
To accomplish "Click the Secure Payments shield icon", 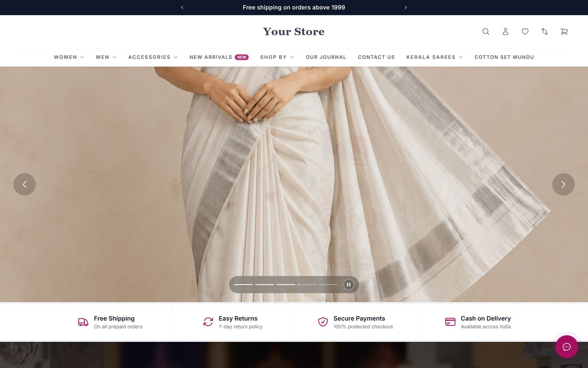I will (323, 322).
